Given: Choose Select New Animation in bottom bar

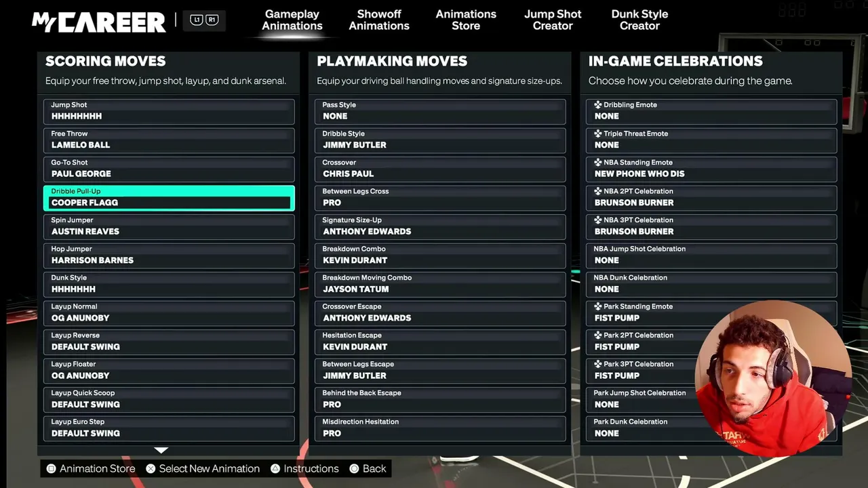Looking at the screenshot, I should tap(210, 469).
